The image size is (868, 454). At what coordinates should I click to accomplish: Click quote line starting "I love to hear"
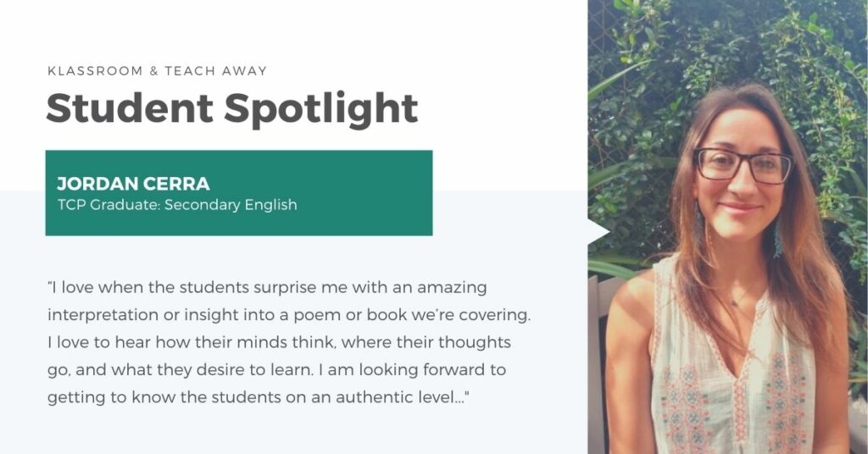coord(279,342)
